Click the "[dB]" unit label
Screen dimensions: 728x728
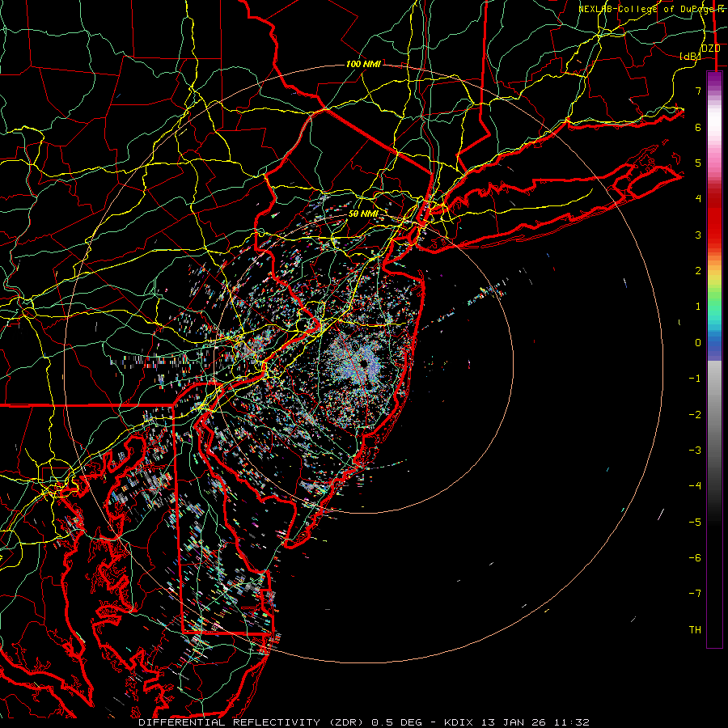pos(691,56)
